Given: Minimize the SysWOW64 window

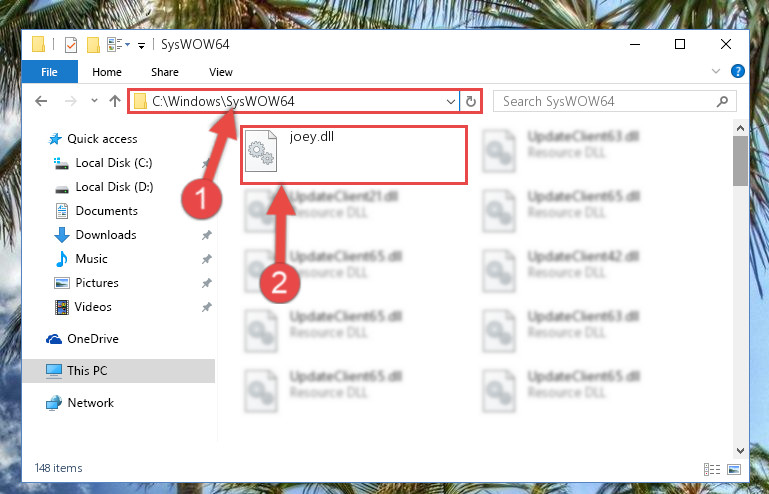Looking at the screenshot, I should point(635,44).
